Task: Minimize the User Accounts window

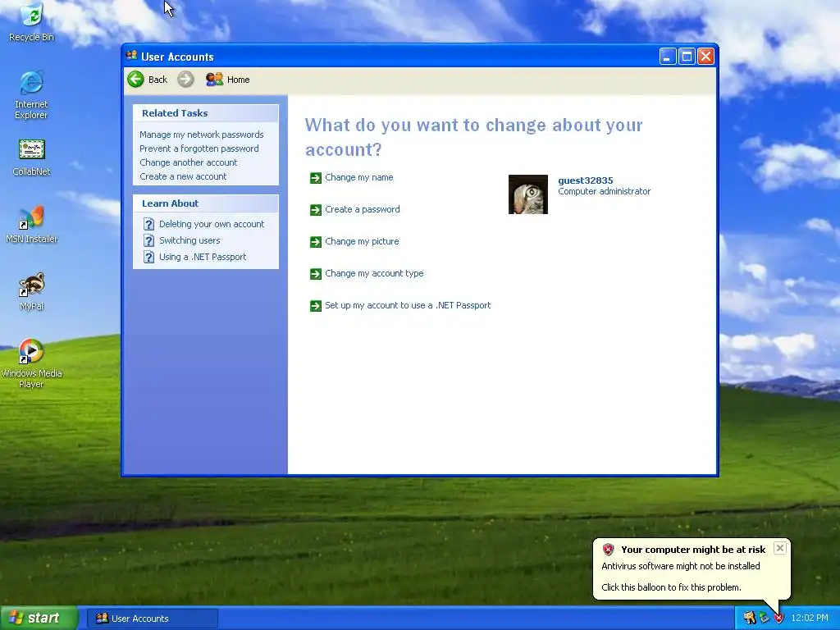Action: point(668,57)
